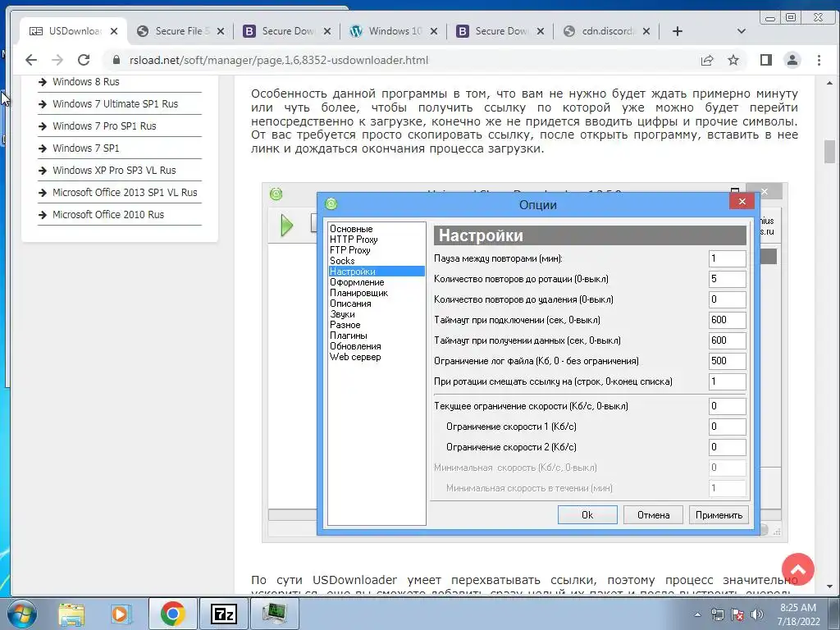Switch to the Windows 10 WordPress tab

pos(393,31)
